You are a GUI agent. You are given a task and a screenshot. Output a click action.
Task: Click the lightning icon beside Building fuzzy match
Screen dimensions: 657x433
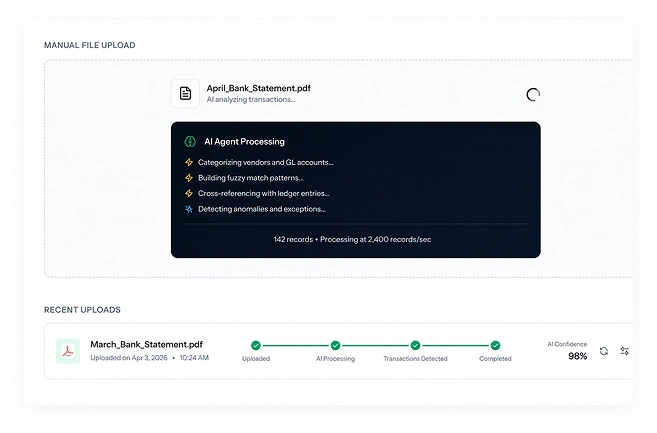[189, 178]
